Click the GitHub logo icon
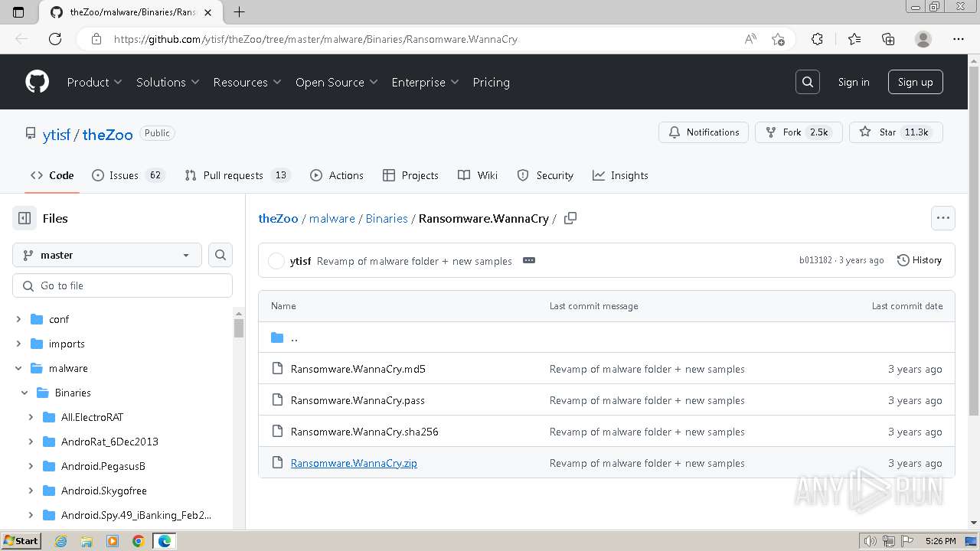980x551 pixels. (37, 82)
